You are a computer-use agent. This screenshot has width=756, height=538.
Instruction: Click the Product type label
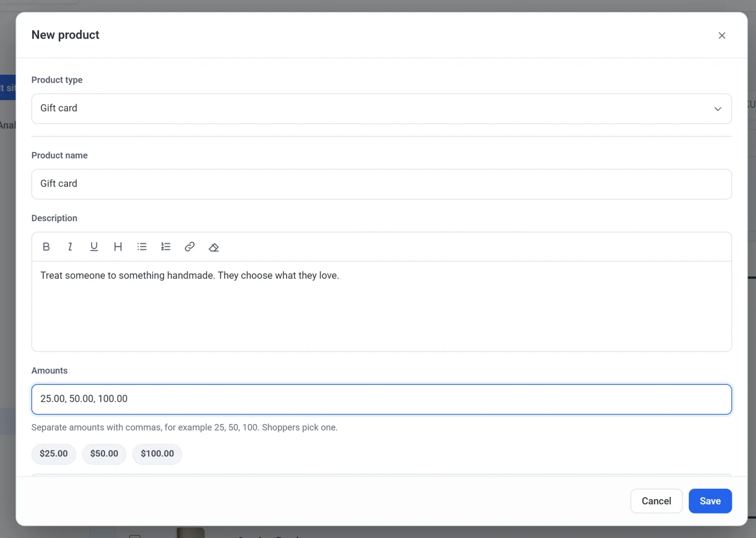(x=57, y=80)
